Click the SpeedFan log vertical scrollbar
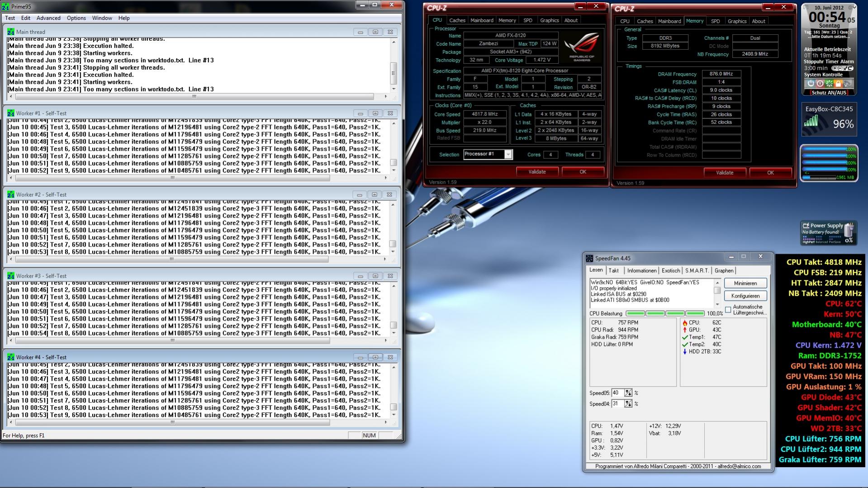This screenshot has width=868, height=488. click(717, 294)
